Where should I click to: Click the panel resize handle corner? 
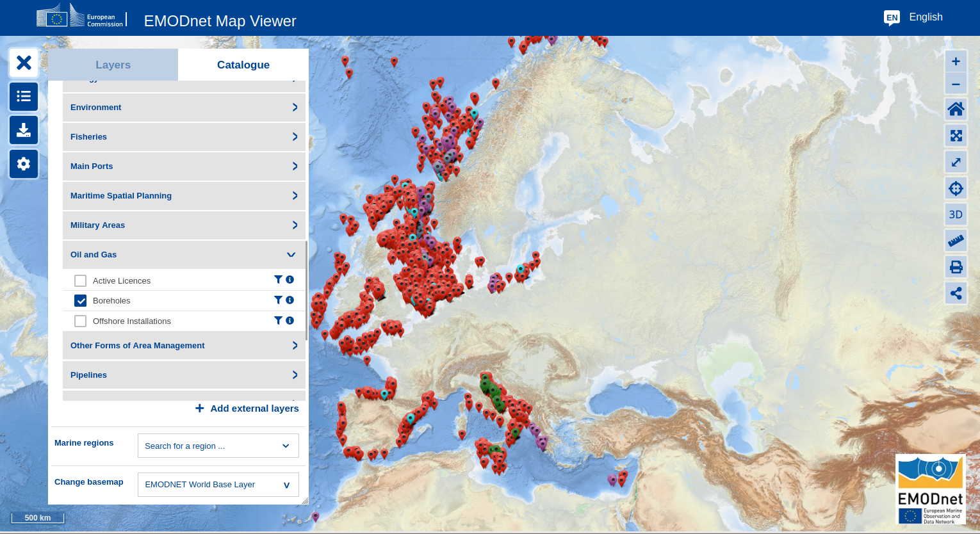coord(305,501)
